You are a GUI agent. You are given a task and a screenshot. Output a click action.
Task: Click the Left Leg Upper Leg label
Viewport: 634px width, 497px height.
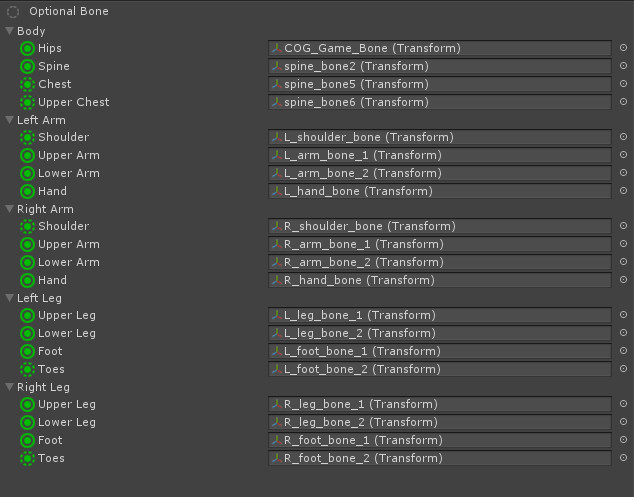(67, 315)
